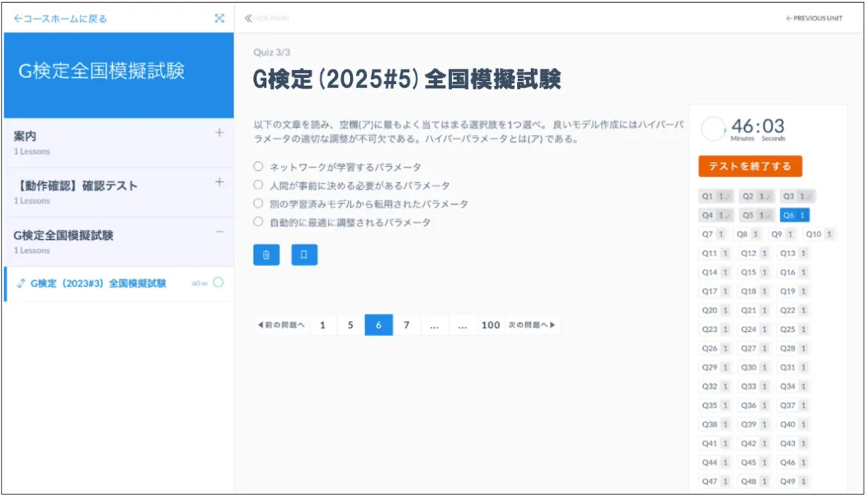Jump to page 100 in the pagination
The height and width of the screenshot is (496, 868).
click(490, 325)
